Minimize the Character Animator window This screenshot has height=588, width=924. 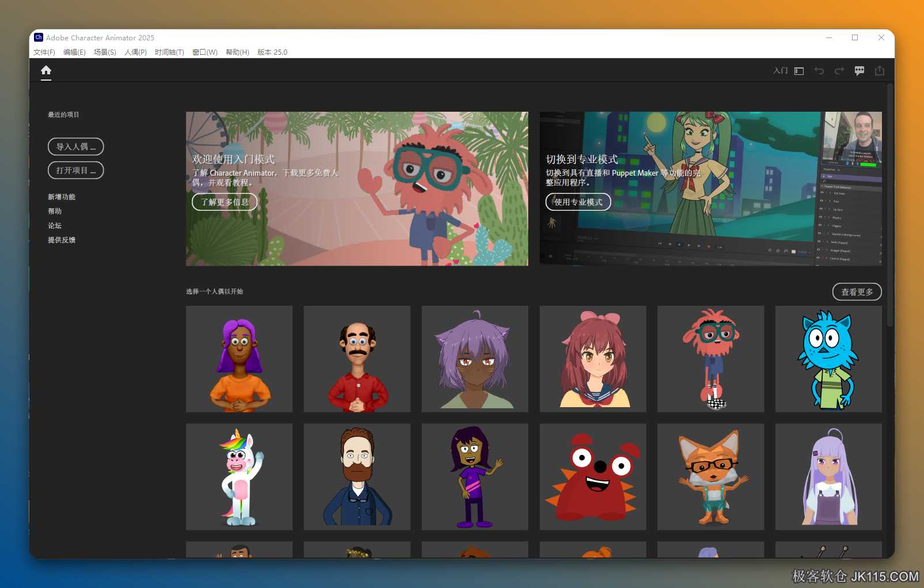click(x=829, y=37)
